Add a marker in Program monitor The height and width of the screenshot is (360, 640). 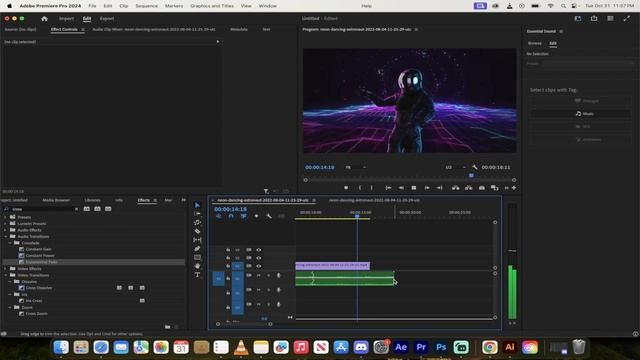[x=346, y=188]
